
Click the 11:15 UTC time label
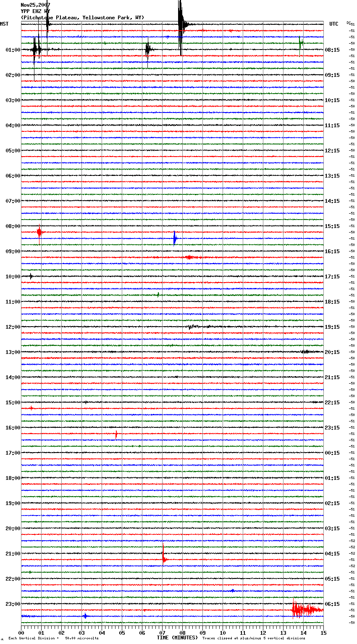tap(332, 126)
